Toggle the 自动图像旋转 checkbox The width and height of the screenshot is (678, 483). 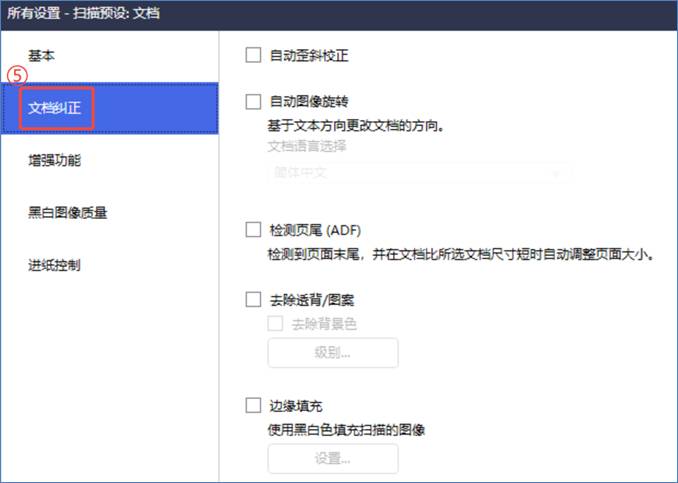(253, 101)
